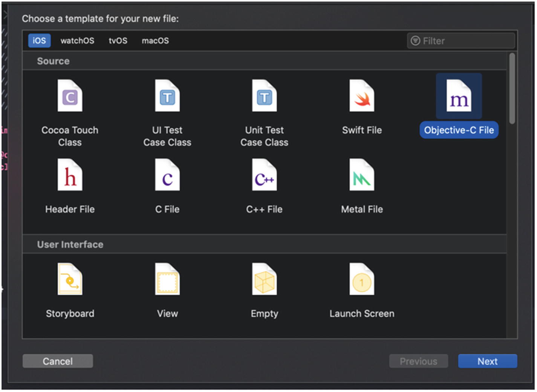Choose the Storyboard template icon
The width and height of the screenshot is (537, 392).
(70, 280)
